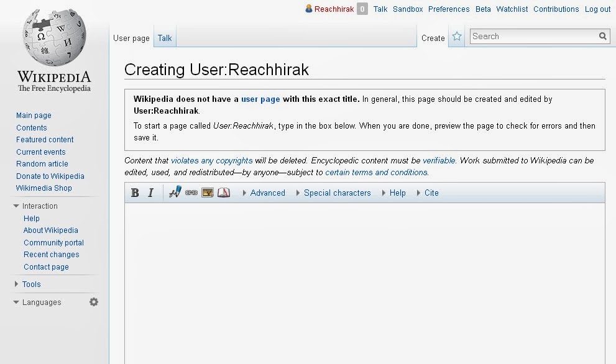616x364 pixels.
Task: Click the Log out link
Action: tap(597, 9)
